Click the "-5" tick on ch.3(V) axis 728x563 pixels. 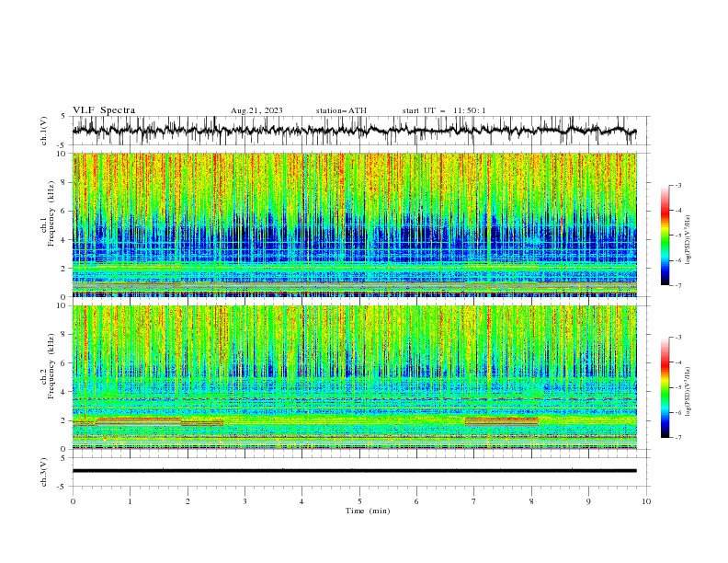pyautogui.click(x=62, y=487)
